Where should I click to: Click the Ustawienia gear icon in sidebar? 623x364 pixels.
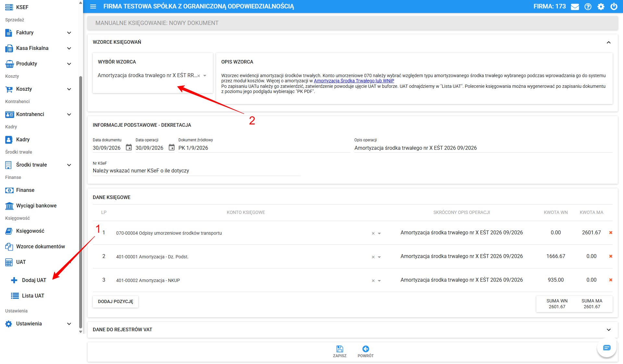9,324
